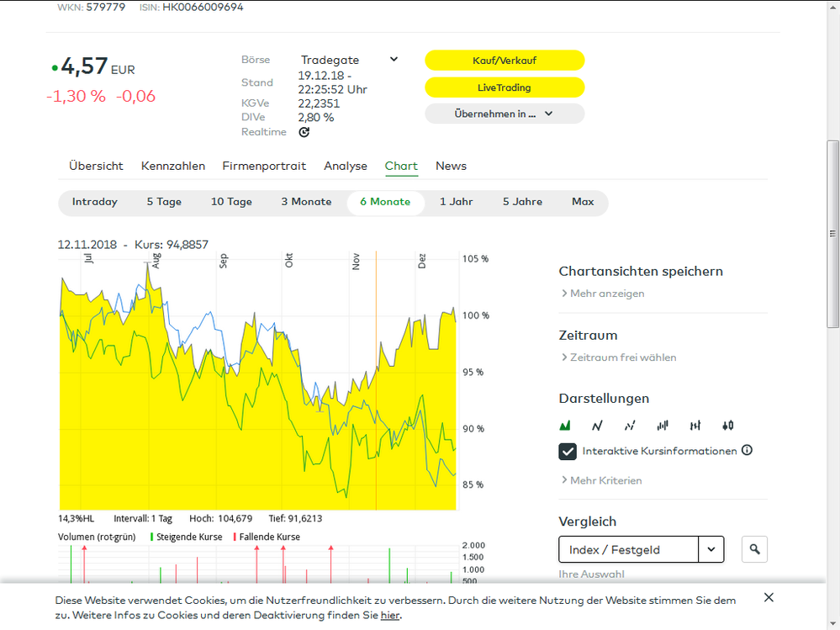840x630 pixels.
Task: Select the mountain chart display style
Action: coord(565,425)
